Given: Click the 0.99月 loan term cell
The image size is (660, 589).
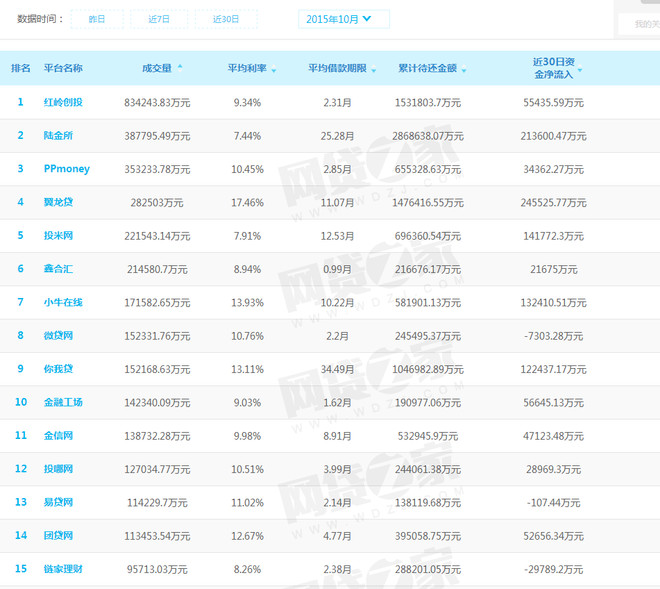Looking at the screenshot, I should [337, 269].
